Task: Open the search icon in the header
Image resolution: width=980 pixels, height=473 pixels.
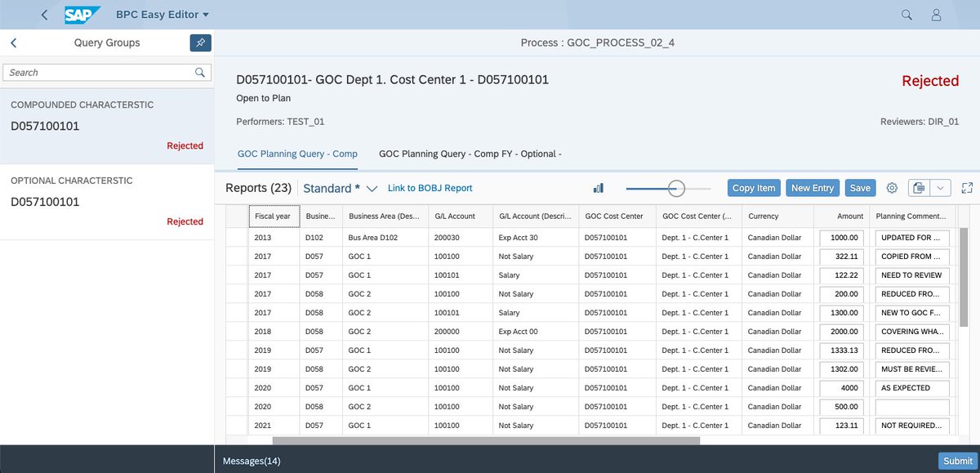Action: click(x=906, y=15)
